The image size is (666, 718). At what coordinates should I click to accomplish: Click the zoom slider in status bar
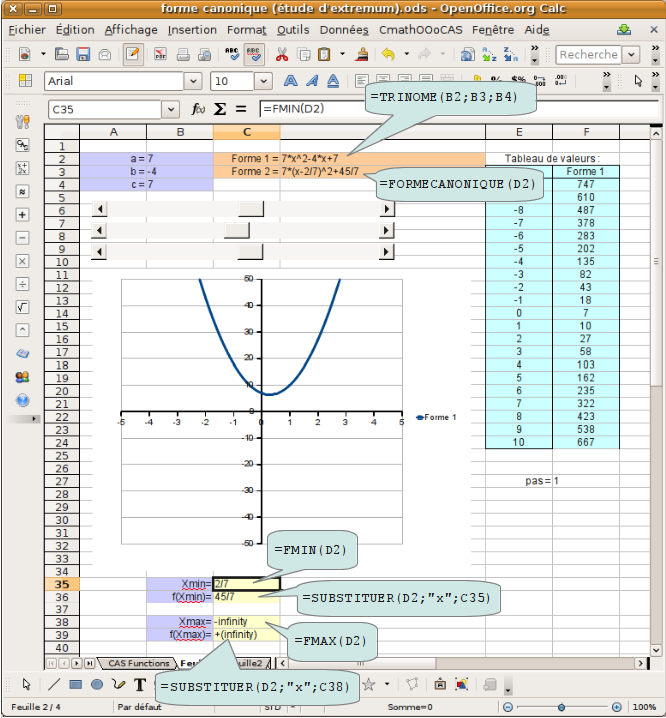pos(562,707)
